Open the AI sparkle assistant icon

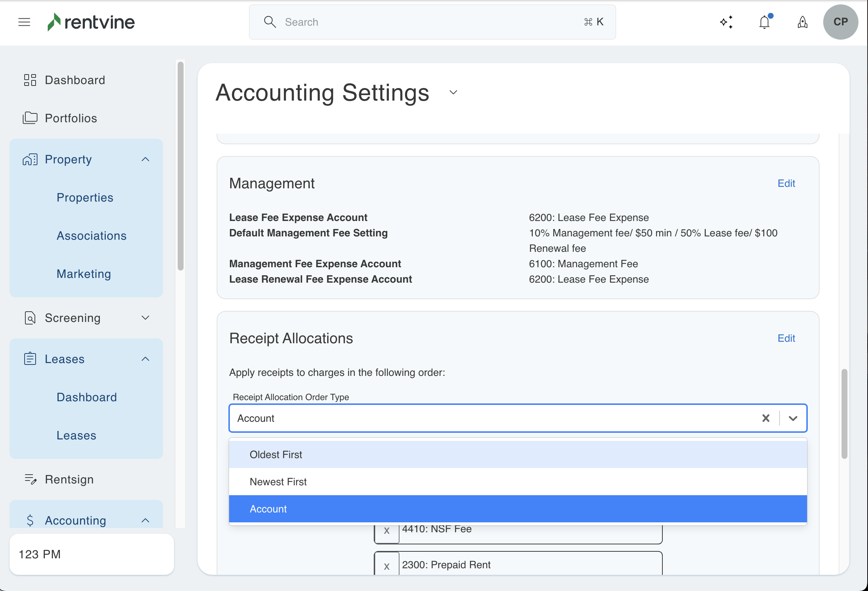click(x=726, y=22)
